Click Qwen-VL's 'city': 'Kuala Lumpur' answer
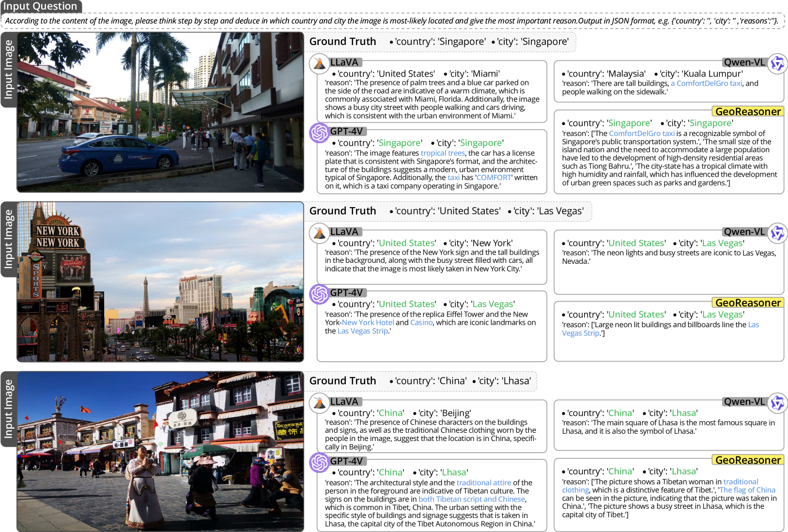The image size is (788, 532). tap(698, 74)
